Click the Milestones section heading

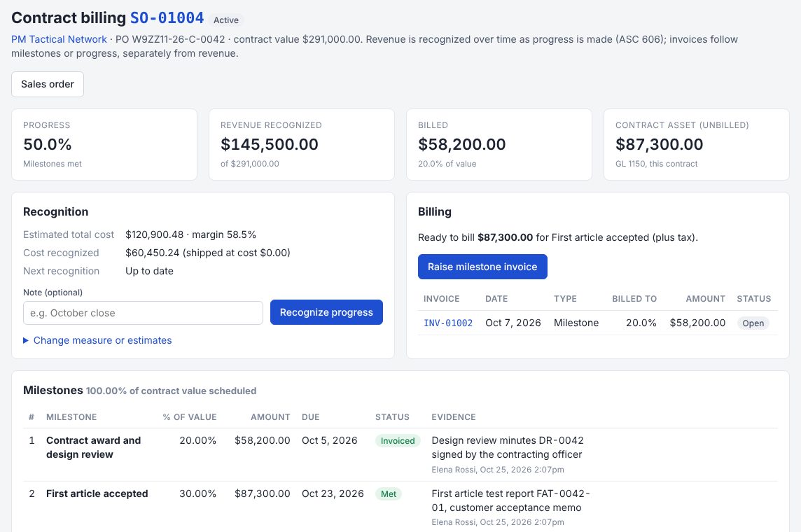[53, 391]
